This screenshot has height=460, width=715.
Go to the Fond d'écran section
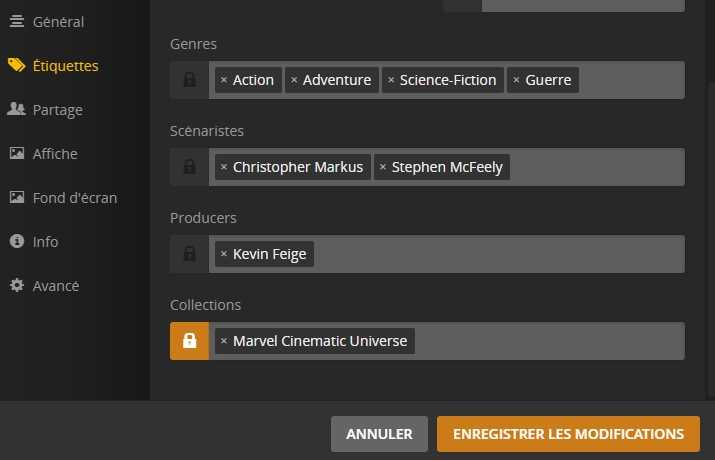[74, 198]
